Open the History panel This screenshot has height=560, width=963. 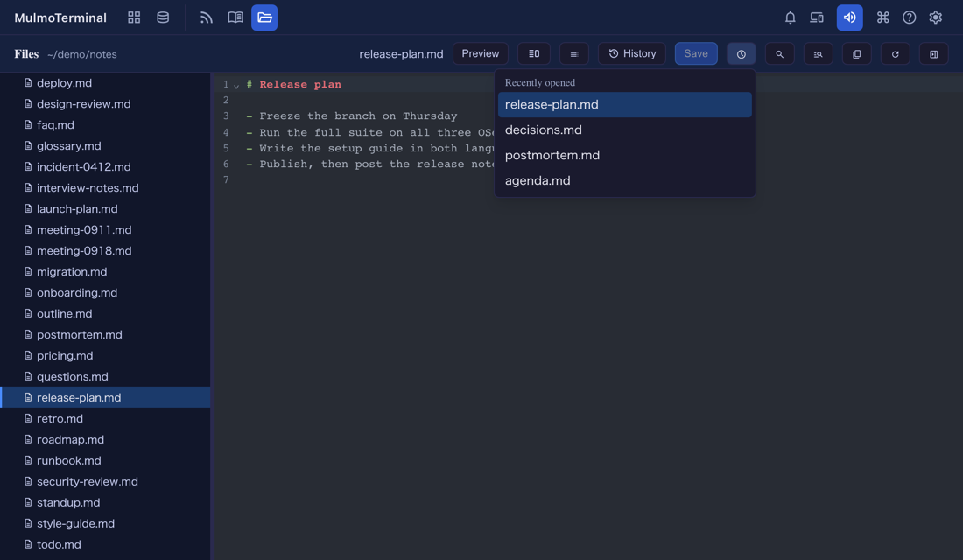[x=632, y=53]
